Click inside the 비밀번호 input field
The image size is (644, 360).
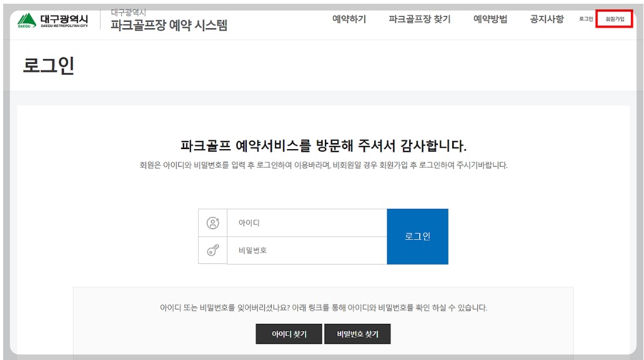click(306, 250)
